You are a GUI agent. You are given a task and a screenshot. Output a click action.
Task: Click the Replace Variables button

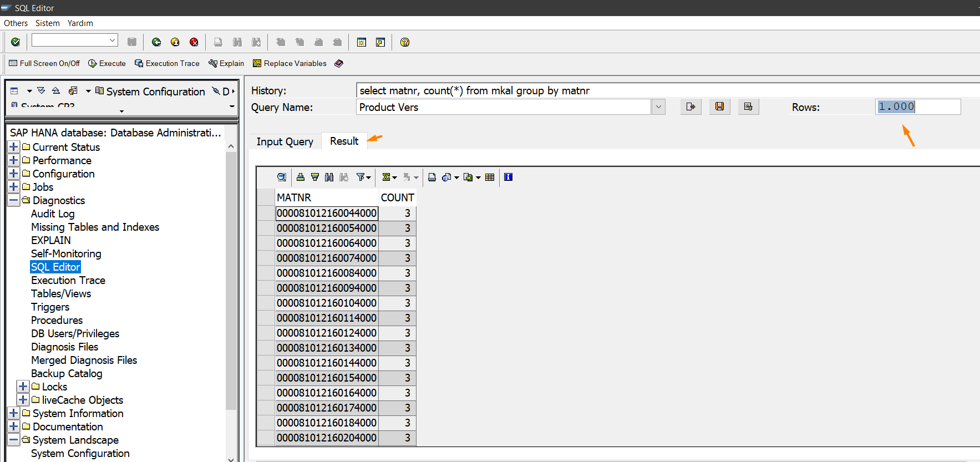[290, 63]
